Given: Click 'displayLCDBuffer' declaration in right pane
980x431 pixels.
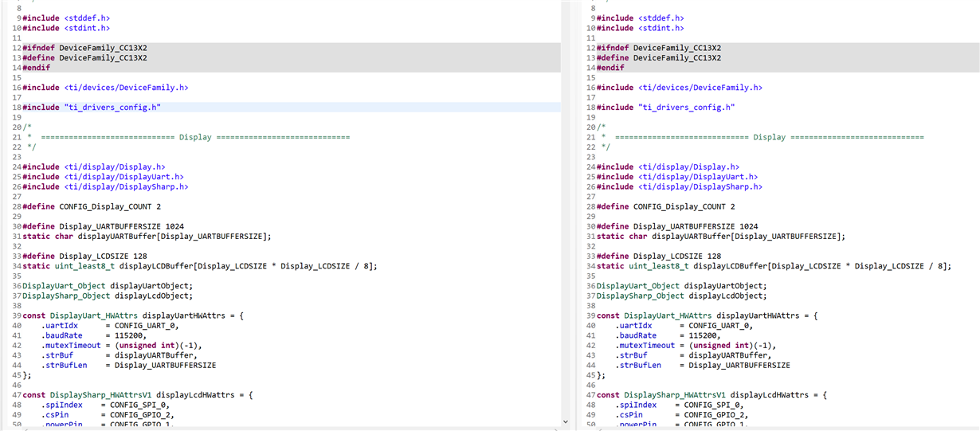Looking at the screenshot, I should 774,266.
